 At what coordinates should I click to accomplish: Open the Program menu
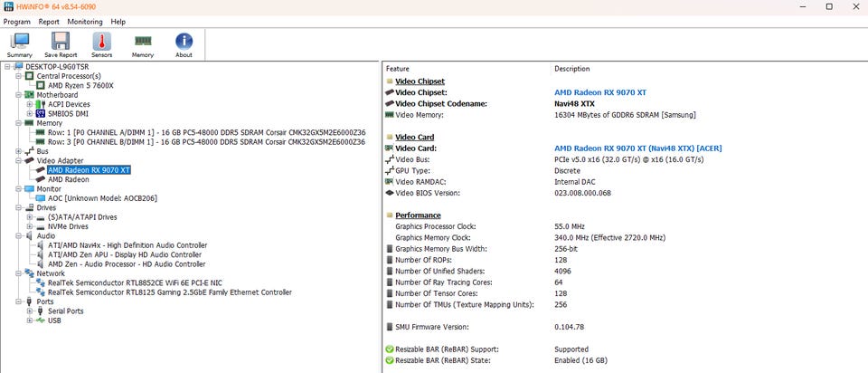tap(16, 22)
